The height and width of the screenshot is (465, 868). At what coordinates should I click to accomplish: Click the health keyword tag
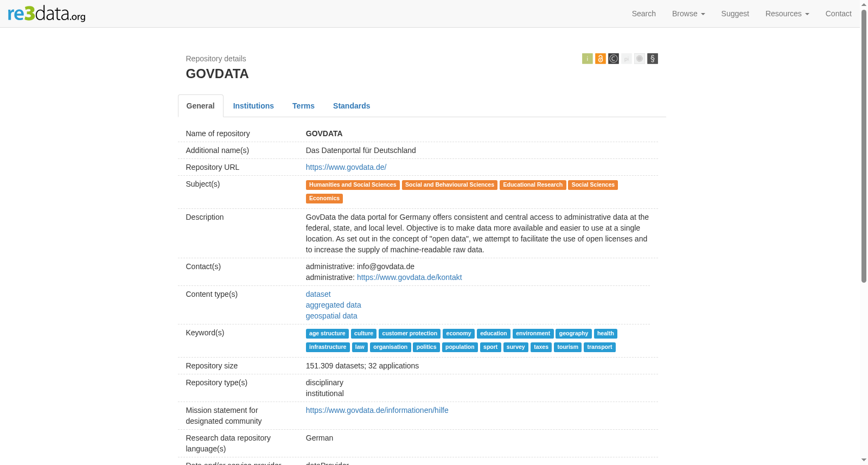[x=605, y=334]
